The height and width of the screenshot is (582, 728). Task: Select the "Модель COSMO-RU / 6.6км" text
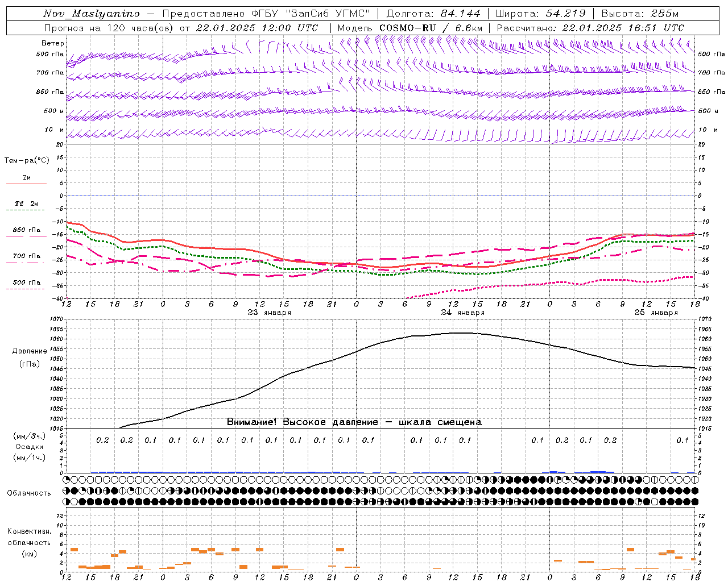coord(409,28)
